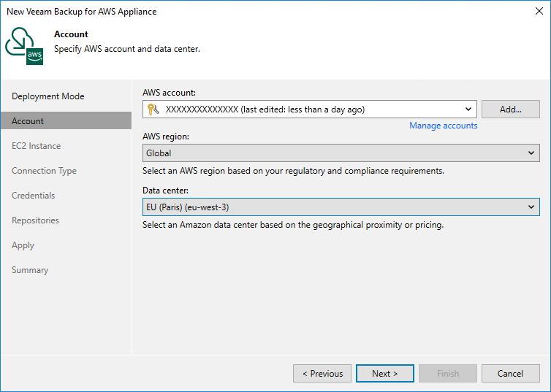Select Repositories step in sidebar

pos(35,220)
